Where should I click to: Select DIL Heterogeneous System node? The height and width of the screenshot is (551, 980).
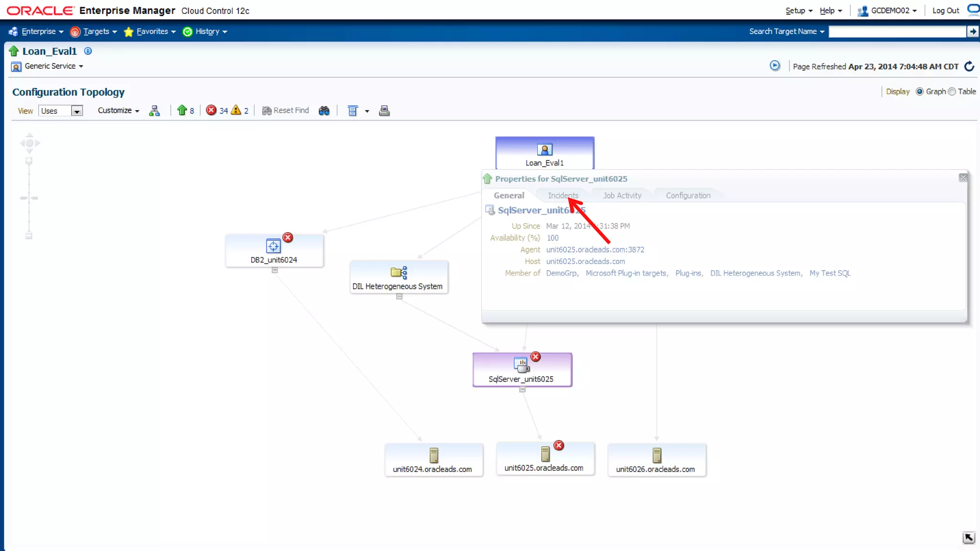(x=399, y=277)
